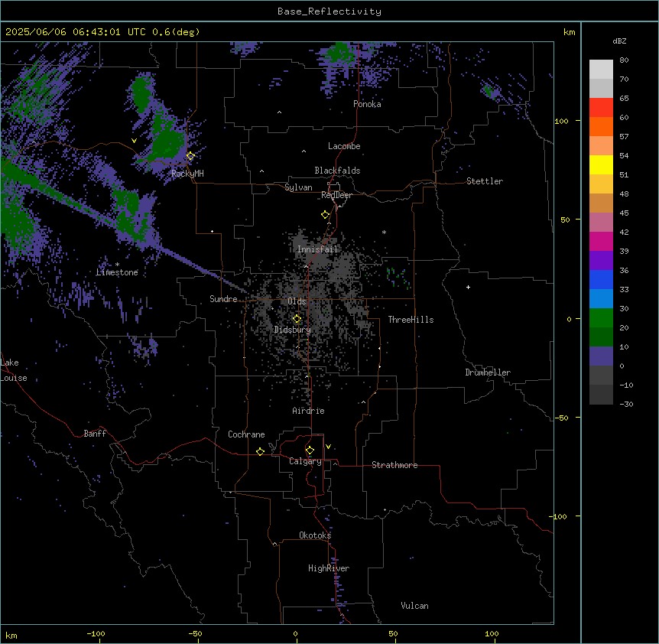Click the yellow V marker northwest of RockyMH
The image size is (659, 644).
click(134, 141)
